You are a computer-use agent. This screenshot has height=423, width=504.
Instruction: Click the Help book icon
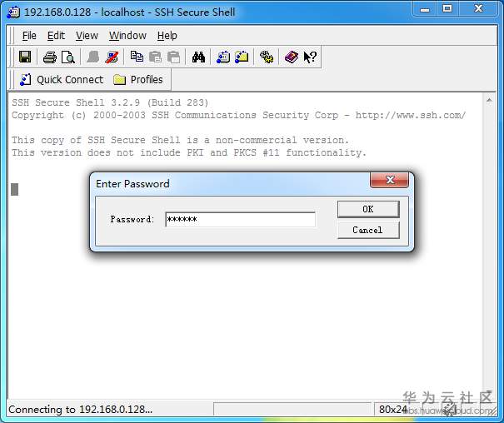click(x=292, y=57)
